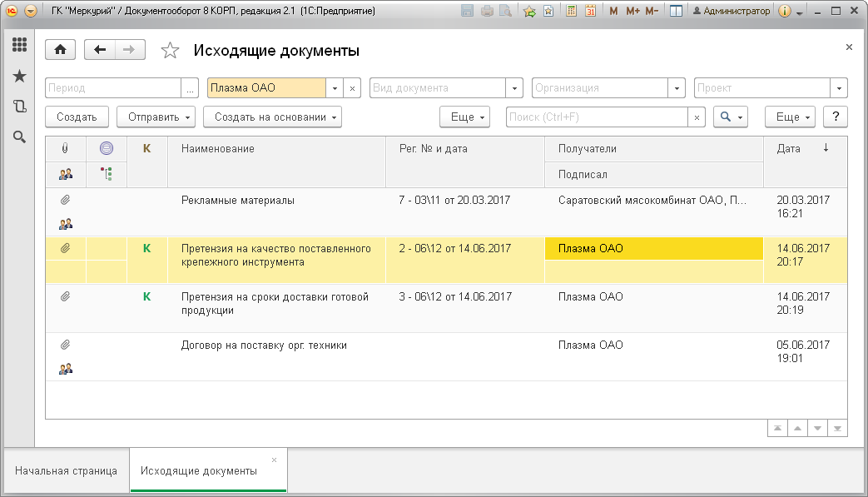This screenshot has width=868, height=497.
Task: Click the Print icon in title bar
Action: (x=487, y=11)
